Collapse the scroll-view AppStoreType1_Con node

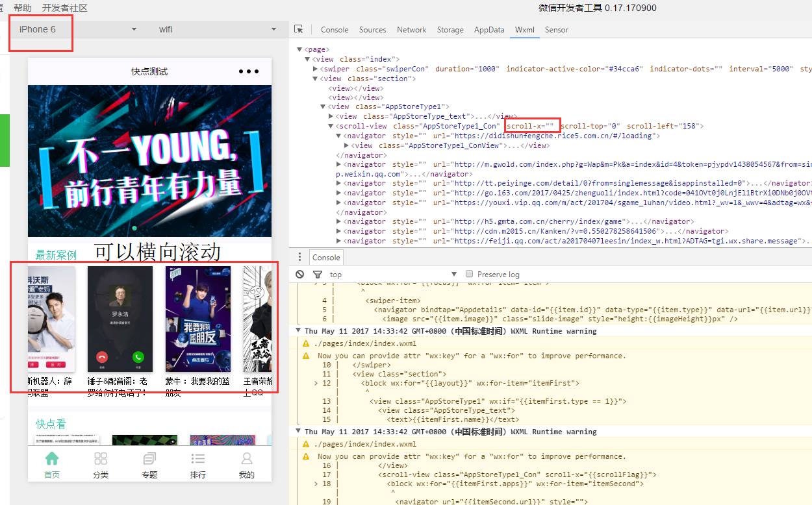[331, 126]
